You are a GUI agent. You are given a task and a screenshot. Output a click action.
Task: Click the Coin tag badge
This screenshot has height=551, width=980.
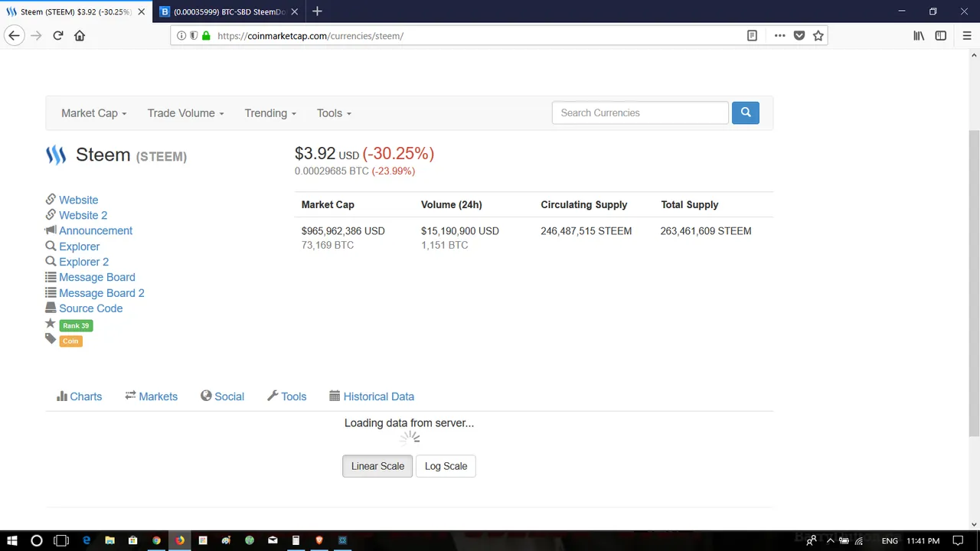click(x=70, y=341)
